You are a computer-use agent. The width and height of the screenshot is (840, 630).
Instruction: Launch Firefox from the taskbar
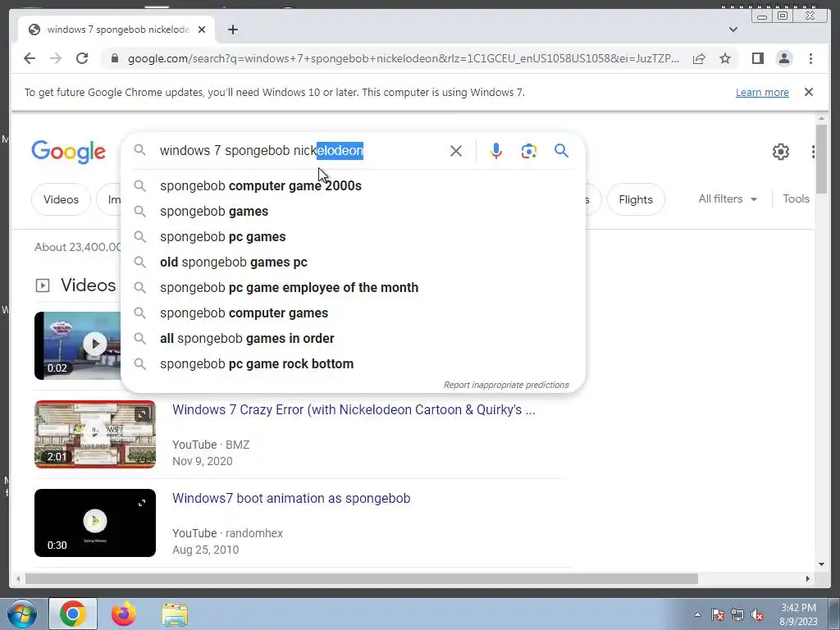(x=124, y=614)
